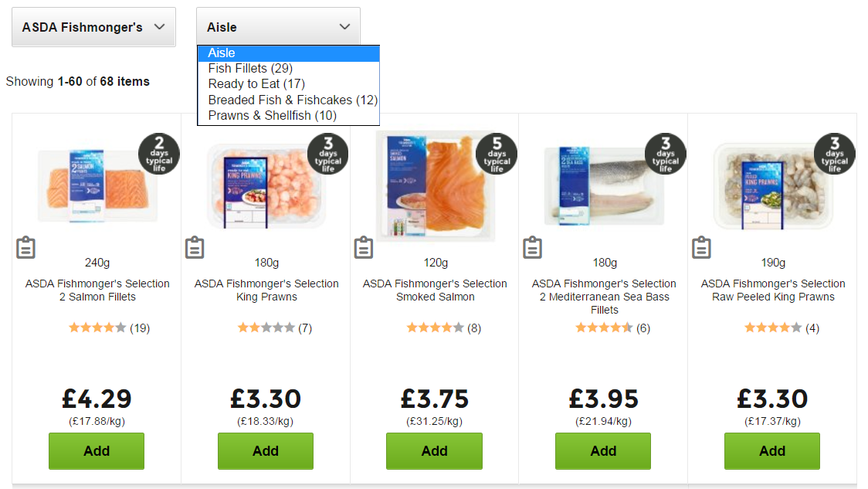Viewport: 868px width, 489px height.
Task: Open the Smoked Salmon product link
Action: [x=434, y=290]
